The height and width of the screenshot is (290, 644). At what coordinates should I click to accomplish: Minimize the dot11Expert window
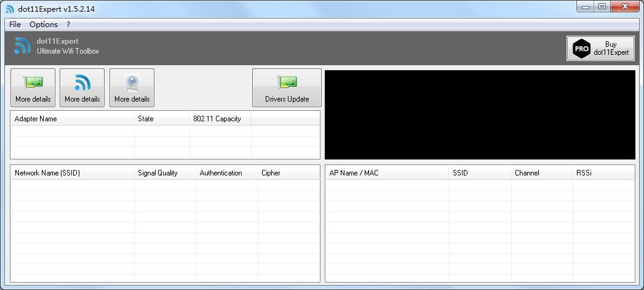pyautogui.click(x=586, y=7)
